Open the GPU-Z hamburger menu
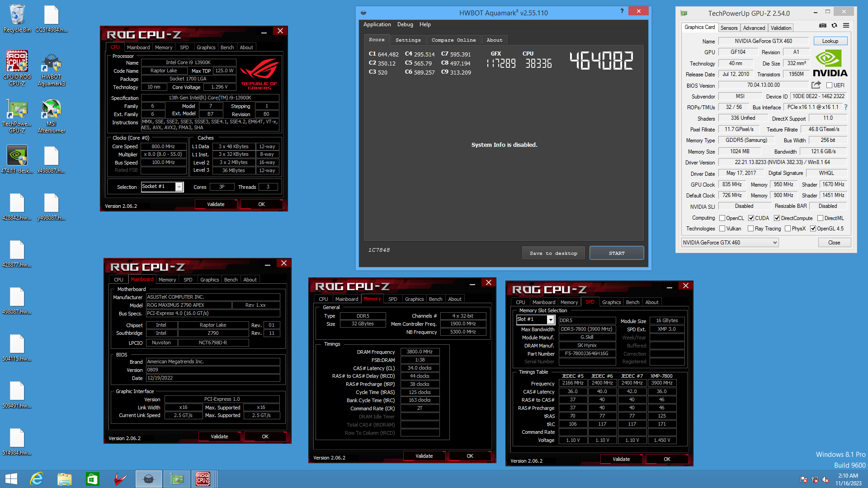 point(846,26)
